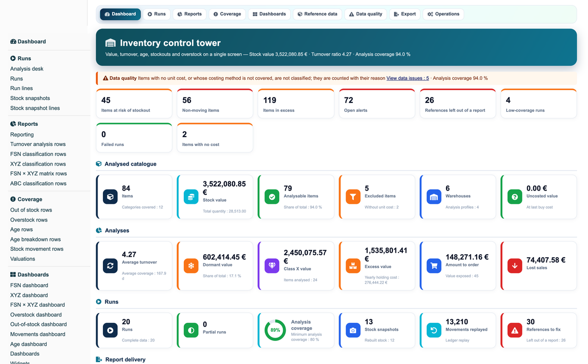Open ABC classification rows link
The height and width of the screenshot is (364, 588).
38,184
